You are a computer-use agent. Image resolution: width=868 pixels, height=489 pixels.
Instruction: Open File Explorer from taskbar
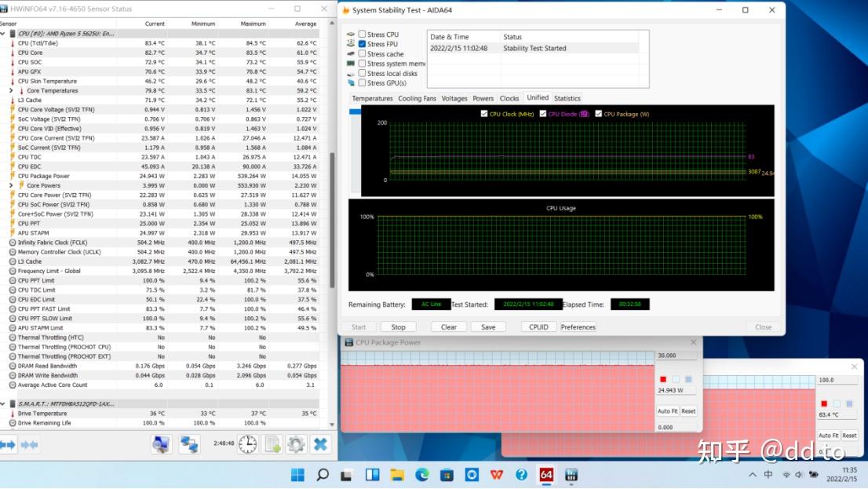coord(397,475)
